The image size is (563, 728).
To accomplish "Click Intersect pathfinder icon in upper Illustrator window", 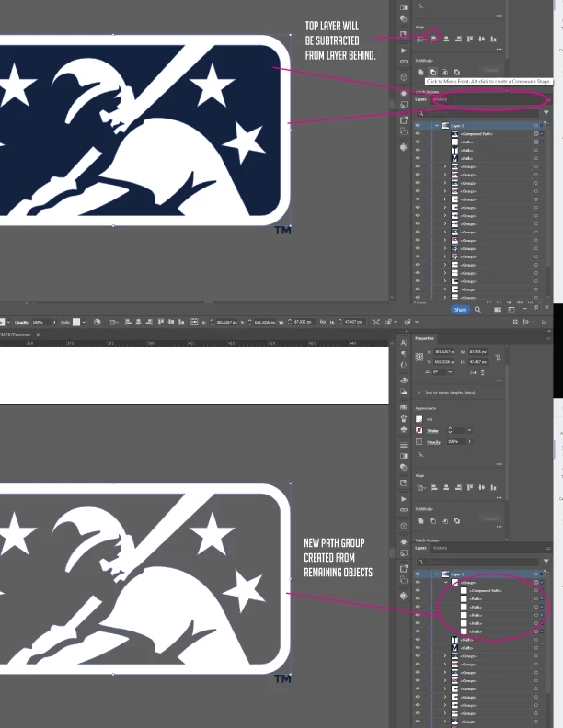I will (444, 72).
